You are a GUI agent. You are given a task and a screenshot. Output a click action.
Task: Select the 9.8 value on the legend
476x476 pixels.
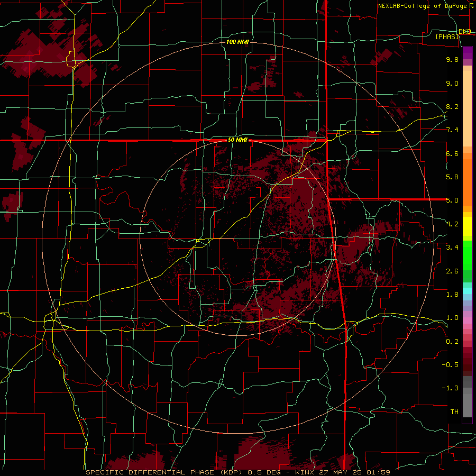coord(452,59)
